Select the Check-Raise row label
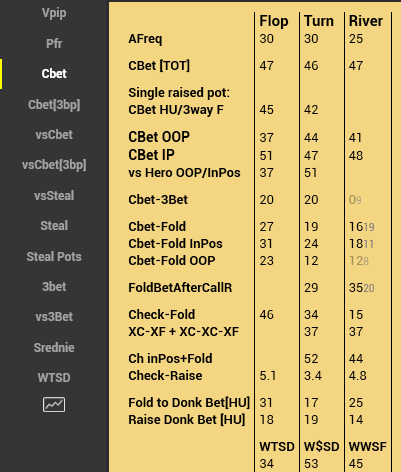 point(165,376)
